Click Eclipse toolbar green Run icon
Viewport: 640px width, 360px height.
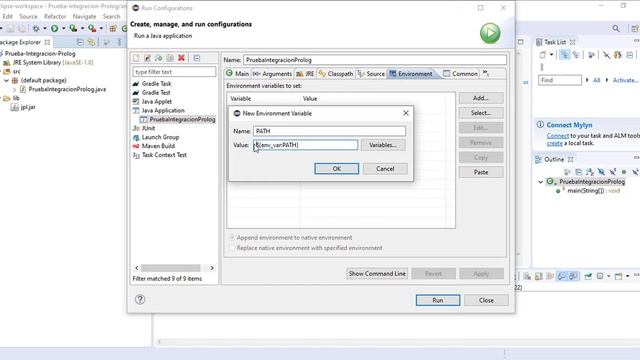pyautogui.click(x=54, y=28)
